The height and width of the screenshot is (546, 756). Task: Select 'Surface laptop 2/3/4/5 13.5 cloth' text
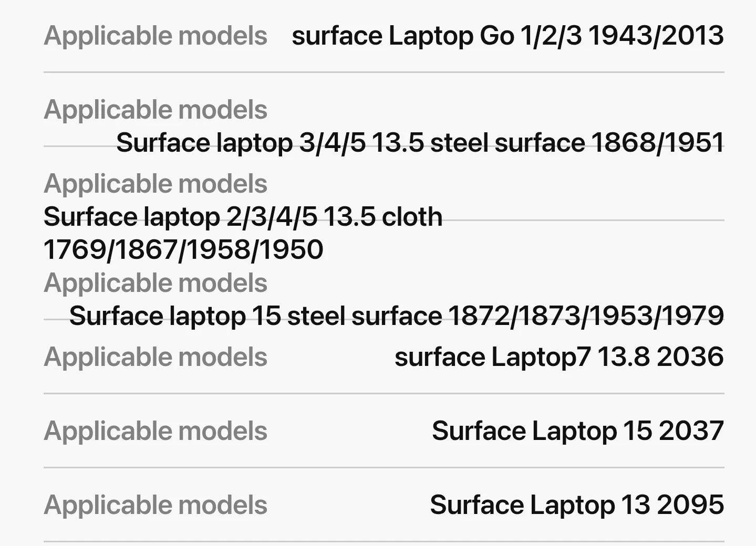(243, 217)
